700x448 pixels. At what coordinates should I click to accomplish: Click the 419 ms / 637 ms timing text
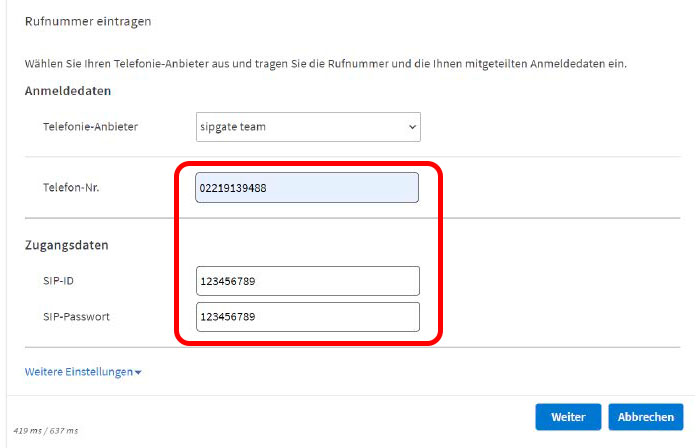coord(46,431)
